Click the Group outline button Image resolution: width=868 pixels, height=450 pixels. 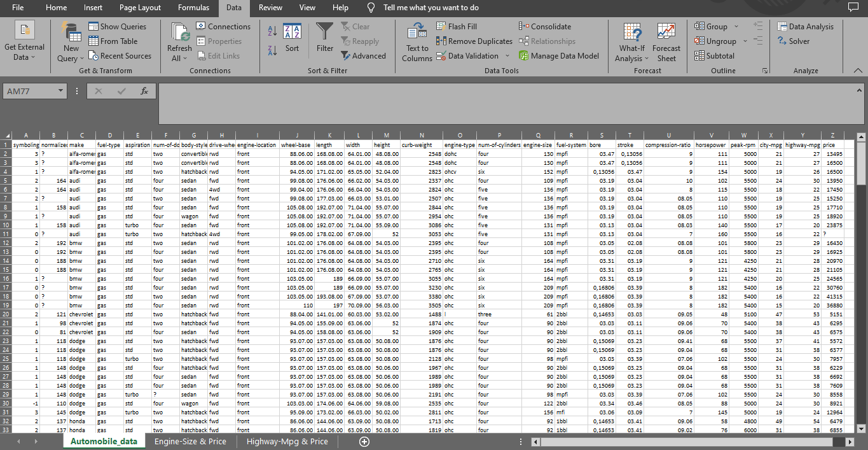click(712, 27)
